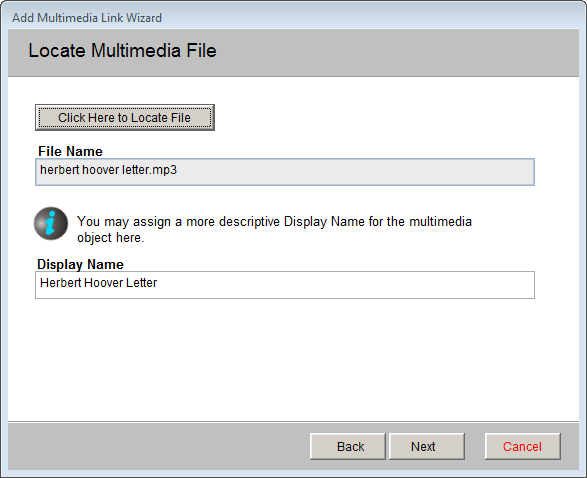This screenshot has width=587, height=478.
Task: Cancel the Add Multimedia Link Wizard
Action: click(523, 447)
